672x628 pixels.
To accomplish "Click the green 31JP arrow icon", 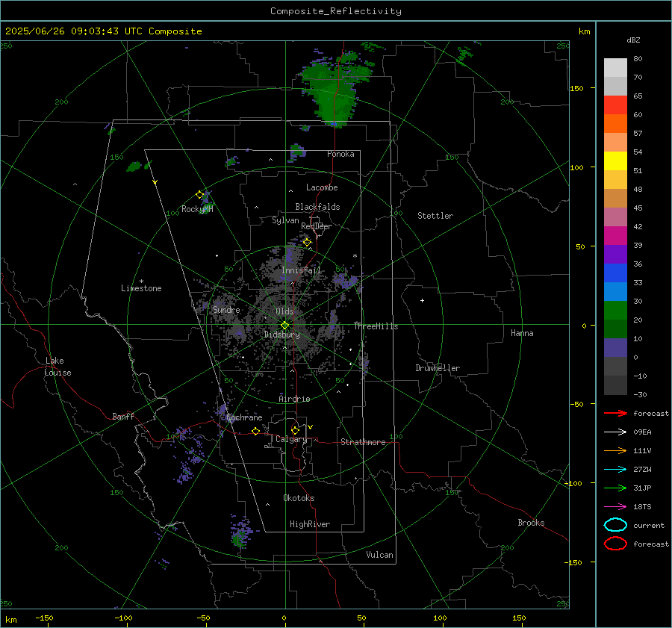I will pos(615,488).
